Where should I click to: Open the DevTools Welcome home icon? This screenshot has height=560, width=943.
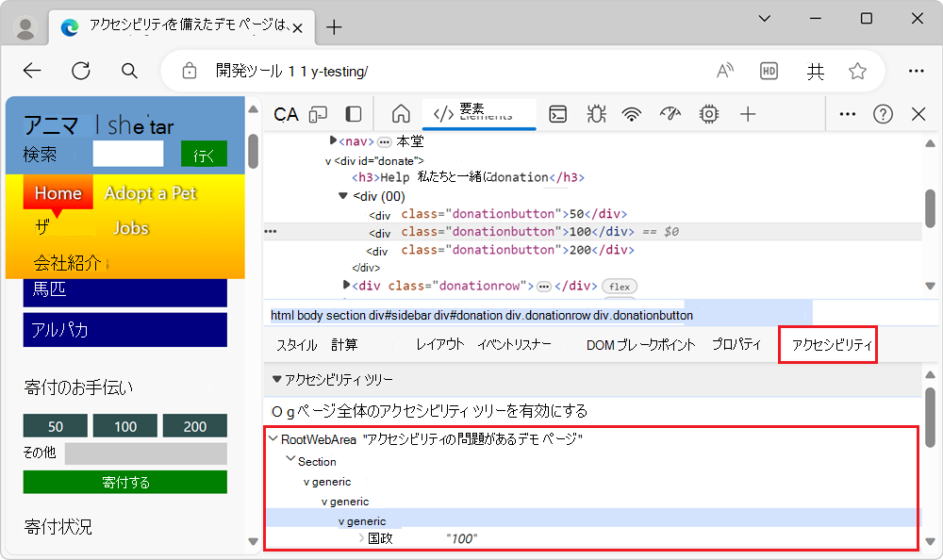pos(400,114)
